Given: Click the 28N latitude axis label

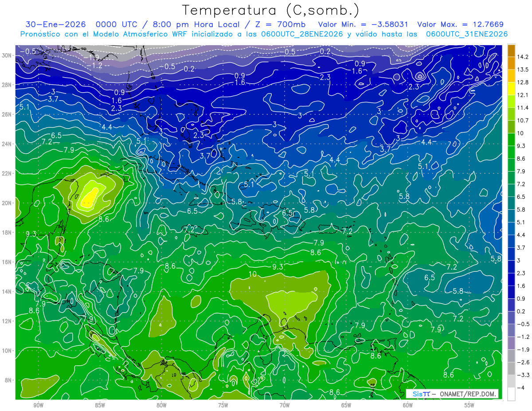Looking at the screenshot, I should pyautogui.click(x=7, y=85).
